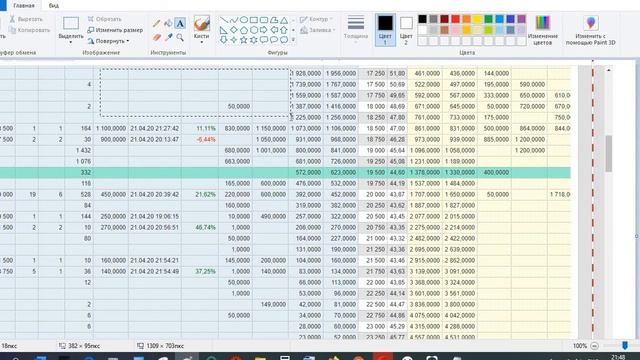Pick the red color swatch
The height and width of the screenshot is (360, 640).
click(x=455, y=19)
